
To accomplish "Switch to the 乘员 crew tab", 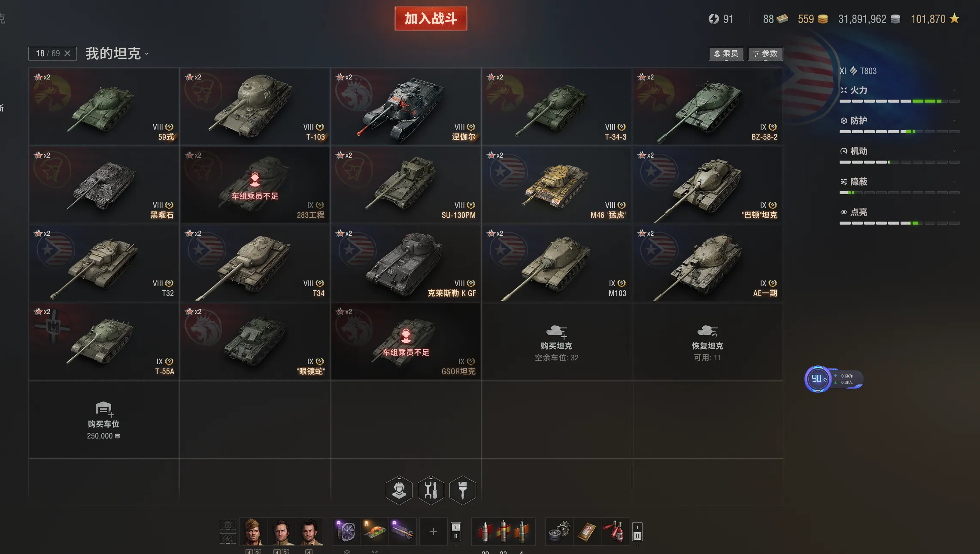I will click(726, 53).
